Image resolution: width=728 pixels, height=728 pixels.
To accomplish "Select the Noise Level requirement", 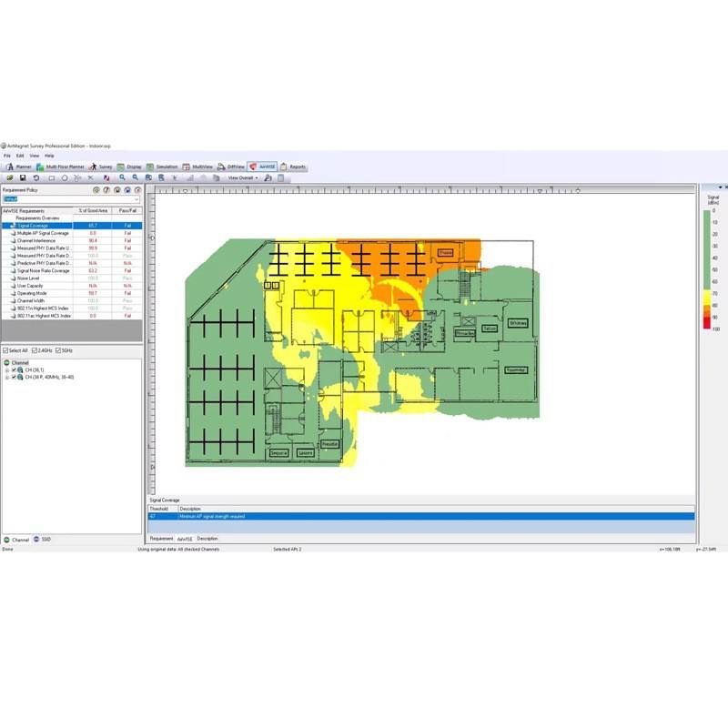I will click(72, 278).
